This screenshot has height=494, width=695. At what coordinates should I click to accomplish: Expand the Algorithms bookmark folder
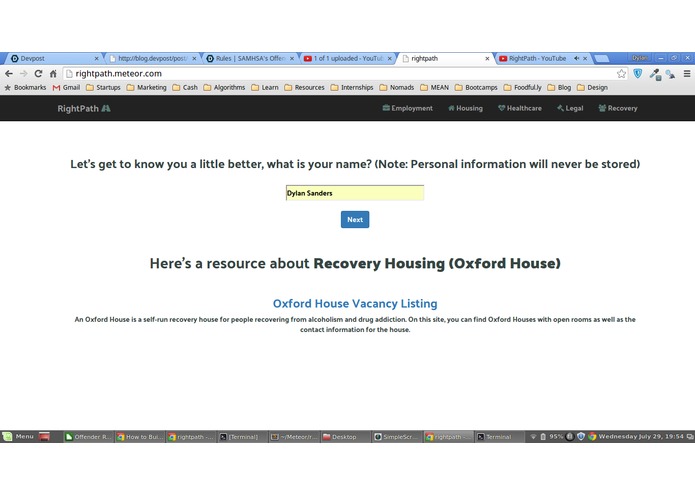point(224,87)
